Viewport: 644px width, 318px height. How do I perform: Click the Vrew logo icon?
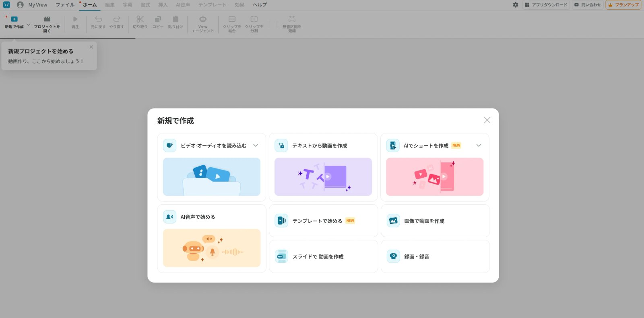(x=6, y=5)
